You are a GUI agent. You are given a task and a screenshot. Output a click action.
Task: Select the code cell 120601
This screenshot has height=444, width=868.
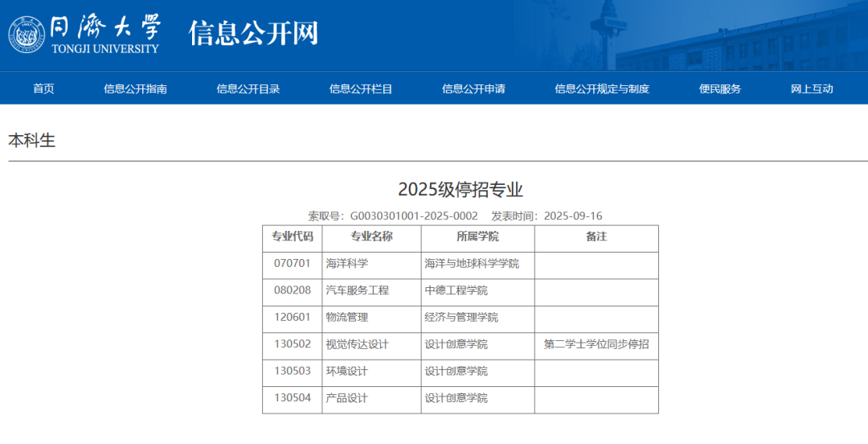(293, 317)
